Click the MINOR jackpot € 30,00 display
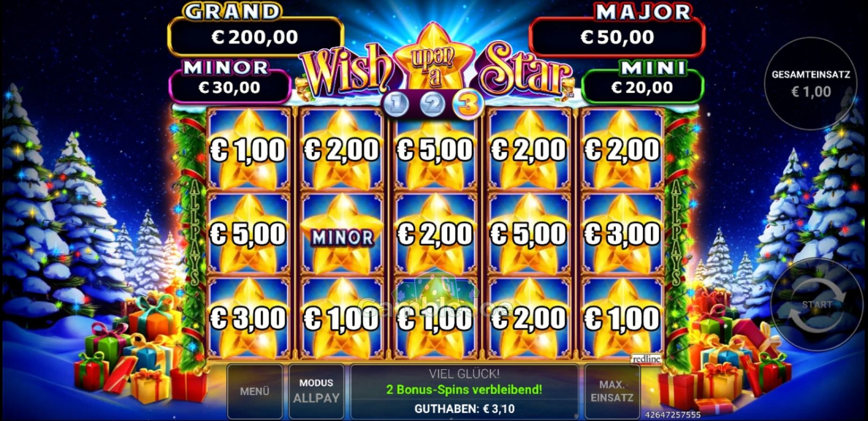 pos(230,87)
